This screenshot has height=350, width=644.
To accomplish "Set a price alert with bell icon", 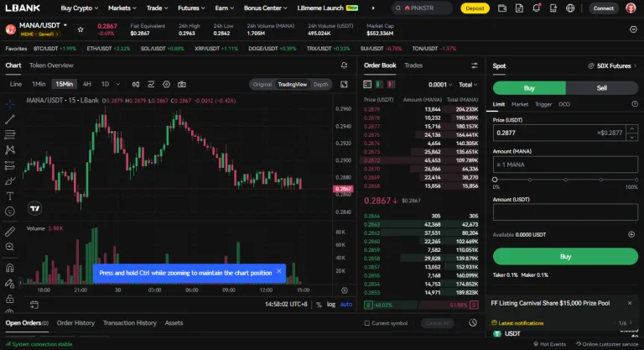I will point(344,65).
